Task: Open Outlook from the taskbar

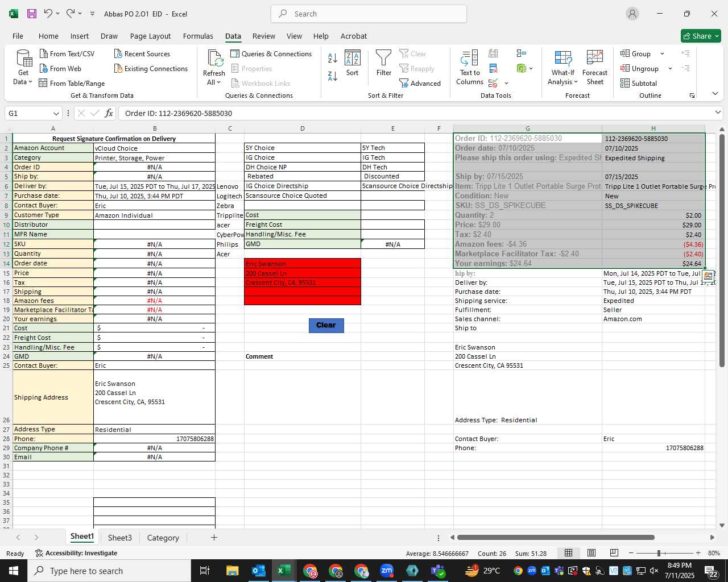Action: pos(258,571)
